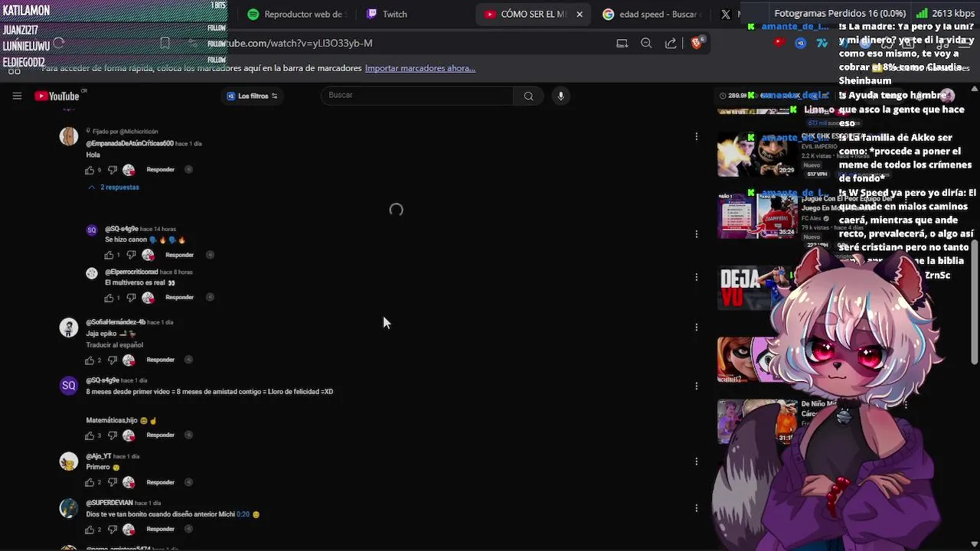Click the zoom magnifier icon in address bar

click(x=646, y=44)
